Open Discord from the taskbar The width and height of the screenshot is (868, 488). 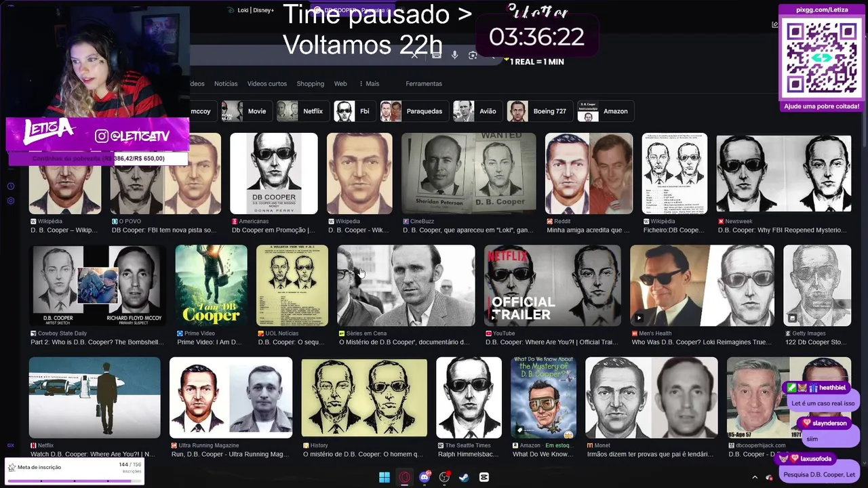click(x=425, y=477)
